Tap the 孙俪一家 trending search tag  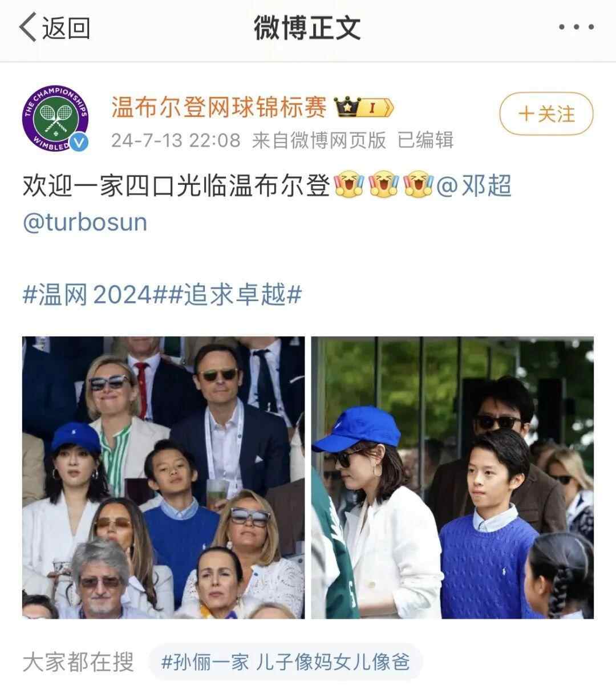pyautogui.click(x=286, y=662)
